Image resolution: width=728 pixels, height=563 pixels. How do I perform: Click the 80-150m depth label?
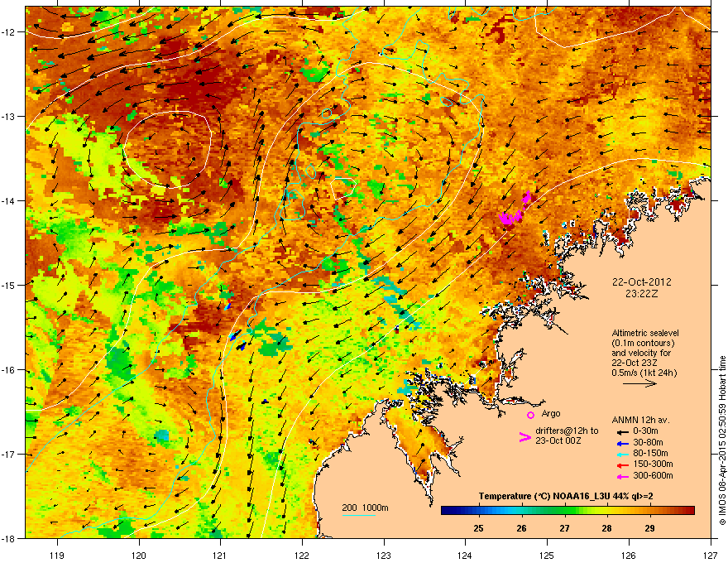pyautogui.click(x=650, y=454)
